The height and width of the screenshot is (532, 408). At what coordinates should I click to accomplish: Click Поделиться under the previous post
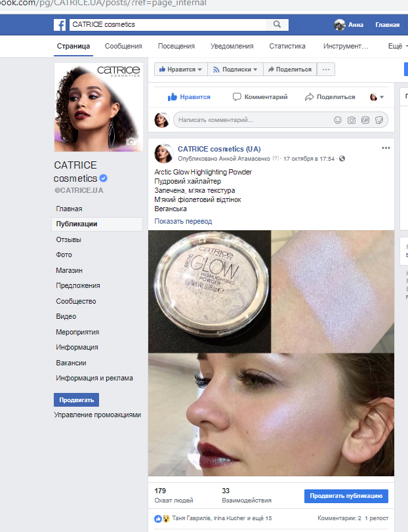tap(330, 97)
